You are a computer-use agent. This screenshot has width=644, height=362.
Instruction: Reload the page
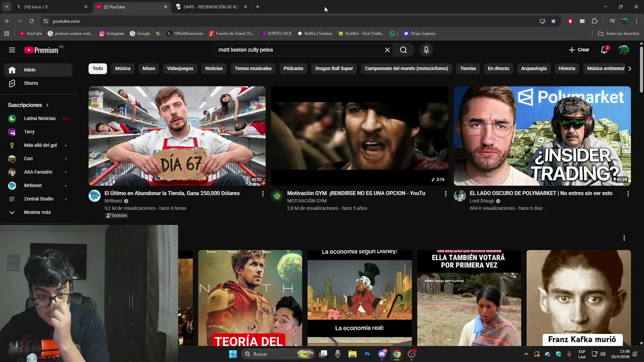pos(31,21)
